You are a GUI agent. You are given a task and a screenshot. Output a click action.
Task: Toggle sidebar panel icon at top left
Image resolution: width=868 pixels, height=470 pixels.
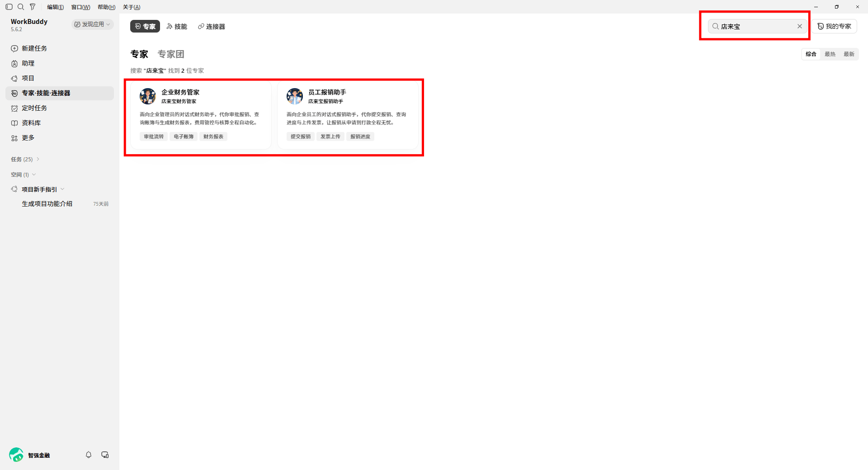9,7
